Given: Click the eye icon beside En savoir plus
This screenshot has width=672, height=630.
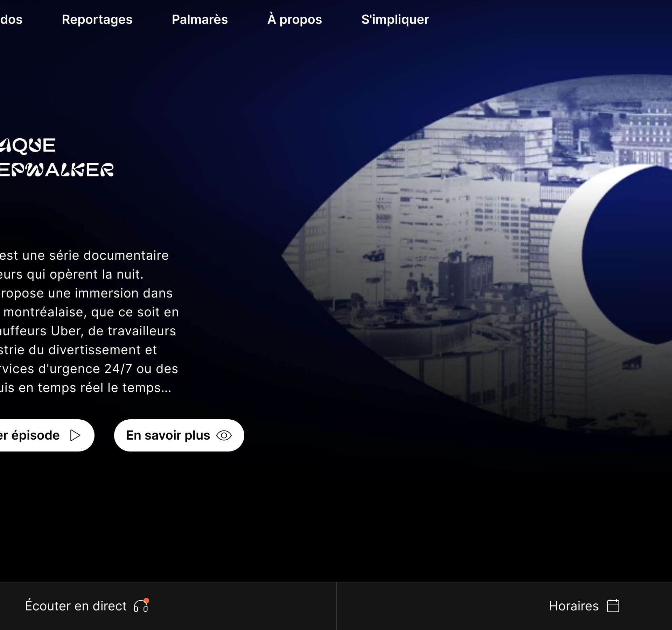Looking at the screenshot, I should coord(224,435).
